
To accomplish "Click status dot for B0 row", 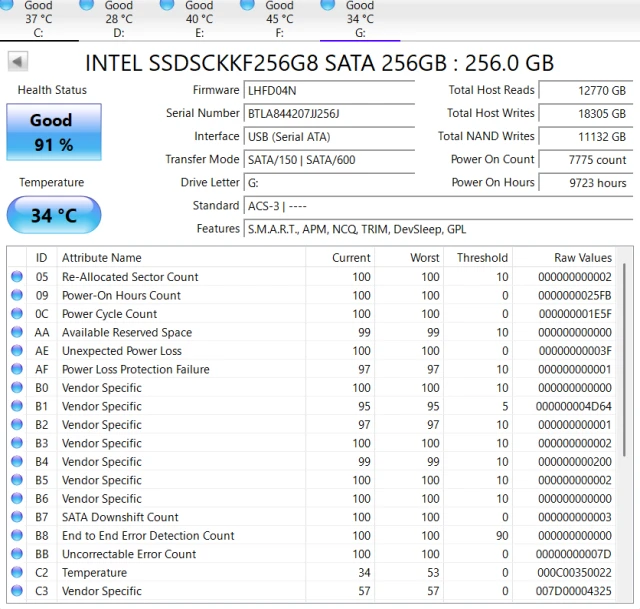I will coord(17,387).
